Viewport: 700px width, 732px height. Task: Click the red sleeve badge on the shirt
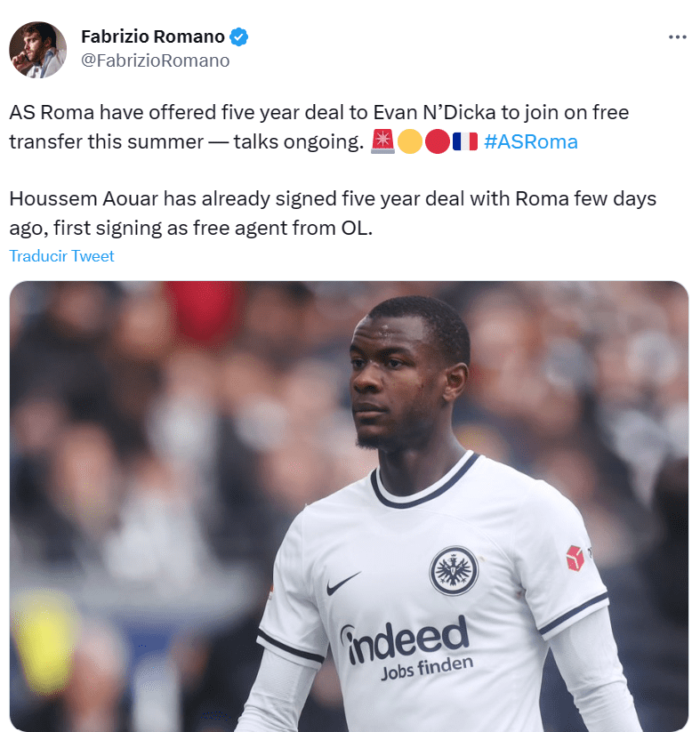pyautogui.click(x=575, y=558)
